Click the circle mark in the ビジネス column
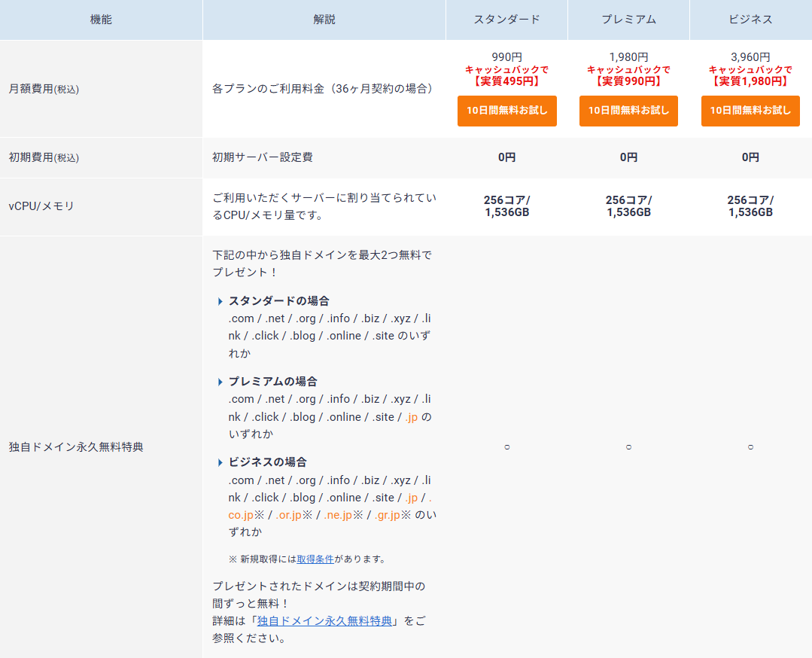 tap(750, 447)
